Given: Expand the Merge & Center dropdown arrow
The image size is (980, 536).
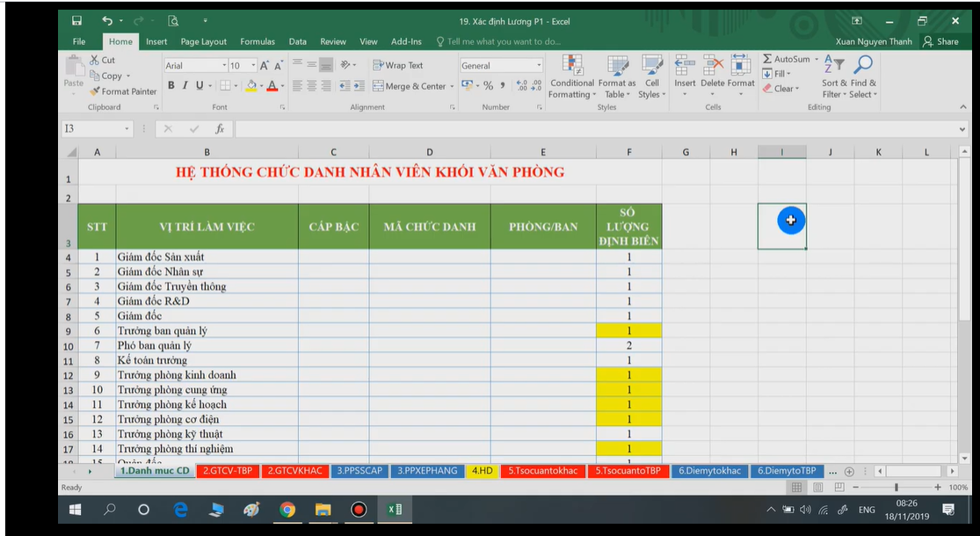Looking at the screenshot, I should [x=452, y=86].
